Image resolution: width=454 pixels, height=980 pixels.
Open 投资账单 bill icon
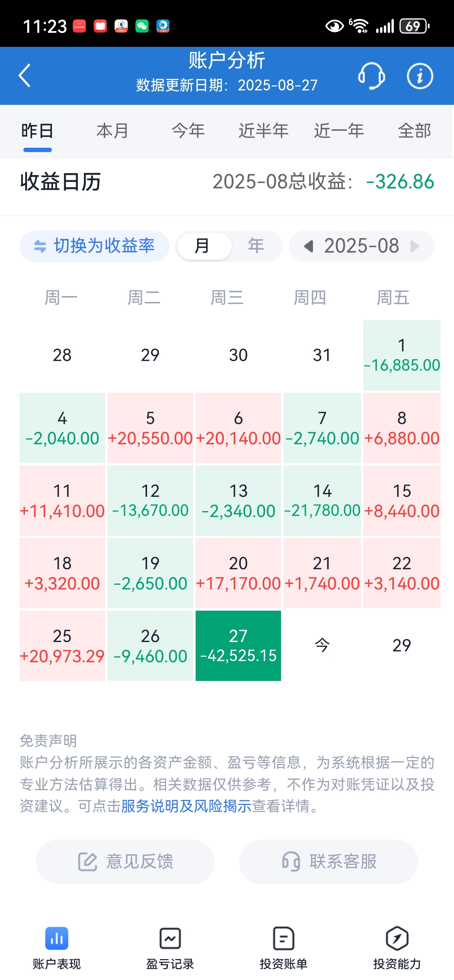pos(284,939)
